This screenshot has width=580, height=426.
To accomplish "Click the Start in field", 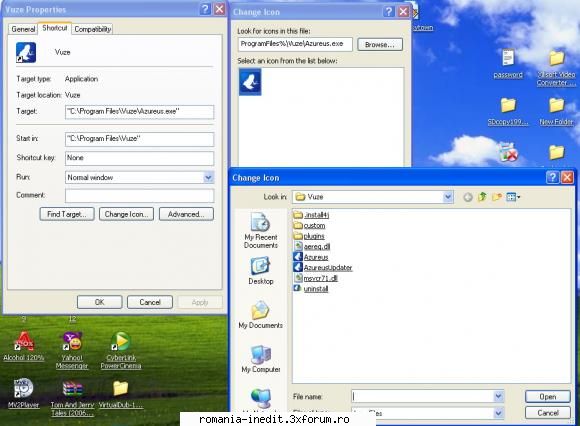I will point(139,139).
